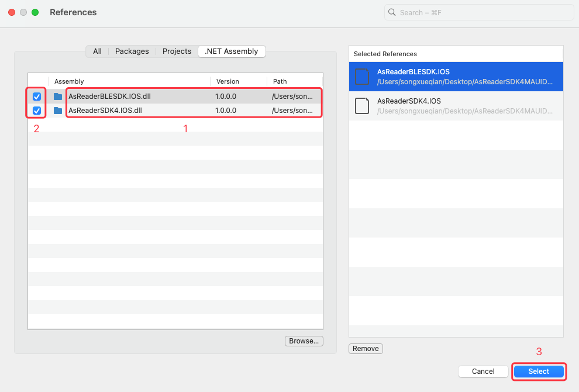579x392 pixels.
Task: Click folder icon beside AsReaderBLESDK.IOS.dll
Action: pos(58,97)
